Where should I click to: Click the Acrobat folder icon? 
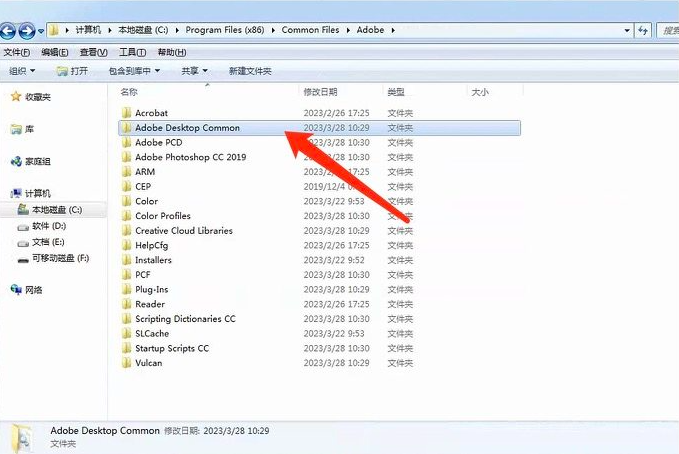click(126, 113)
